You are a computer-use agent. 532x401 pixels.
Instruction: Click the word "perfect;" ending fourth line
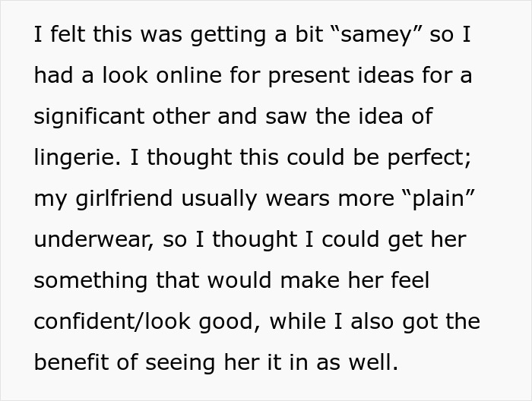point(429,158)
